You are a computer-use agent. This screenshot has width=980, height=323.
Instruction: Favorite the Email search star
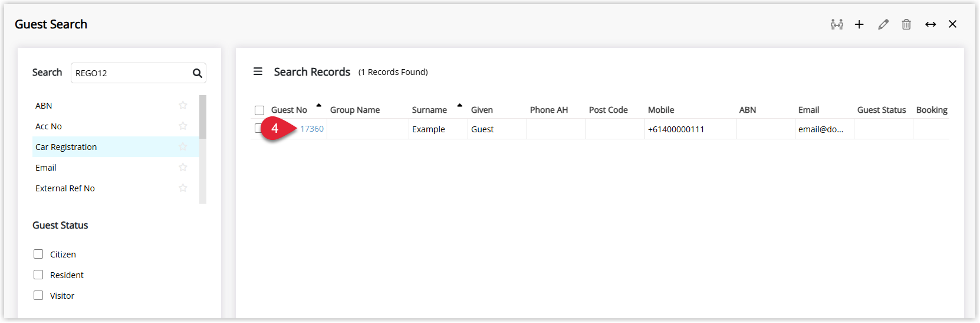(183, 167)
